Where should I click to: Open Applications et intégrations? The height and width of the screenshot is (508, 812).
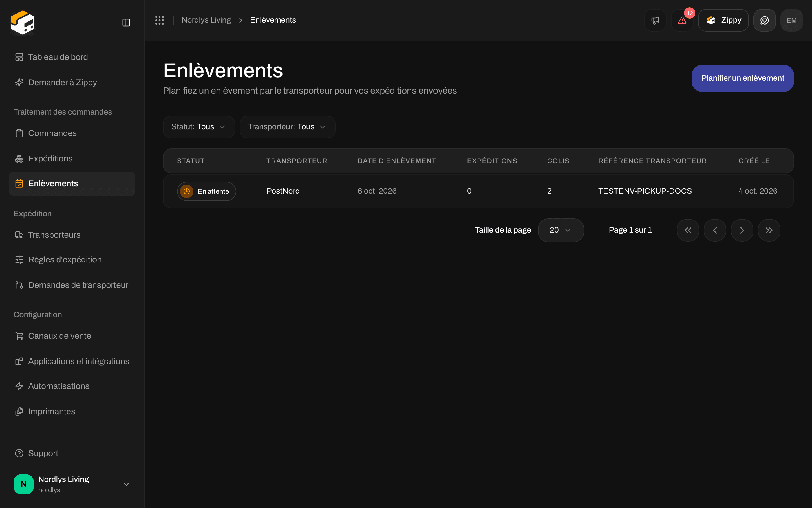pyautogui.click(x=72, y=361)
